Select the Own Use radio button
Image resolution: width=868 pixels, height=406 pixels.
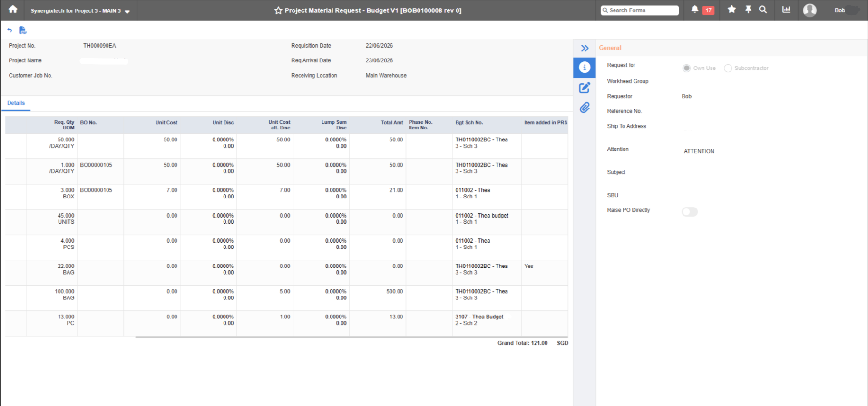click(686, 68)
